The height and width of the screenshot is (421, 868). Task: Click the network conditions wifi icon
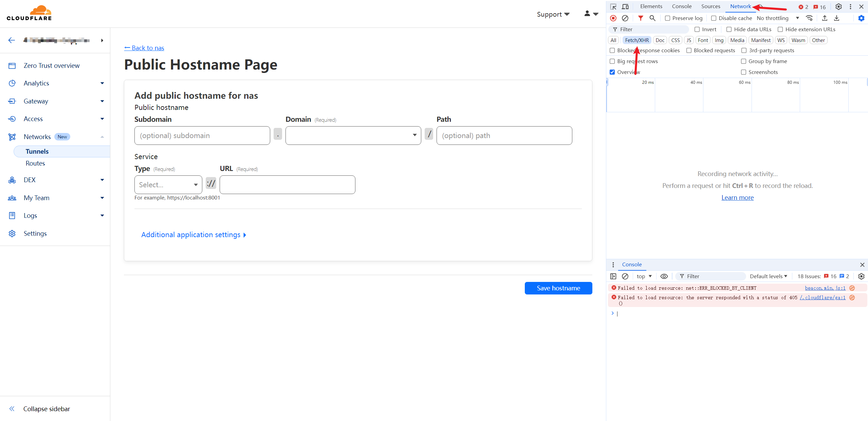point(809,18)
